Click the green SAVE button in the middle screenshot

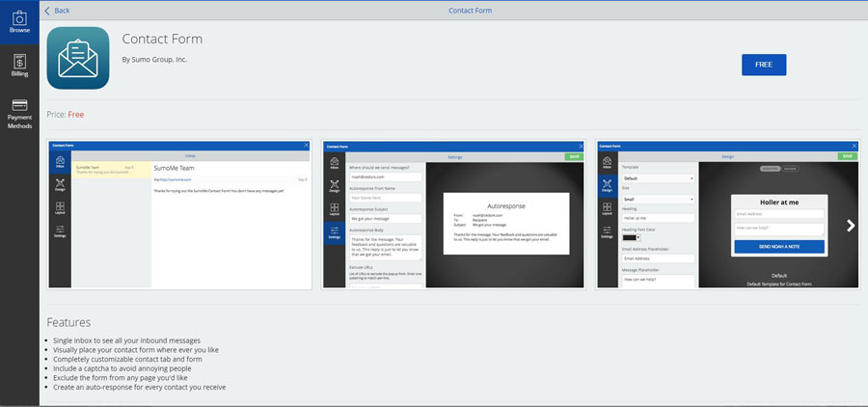(575, 155)
